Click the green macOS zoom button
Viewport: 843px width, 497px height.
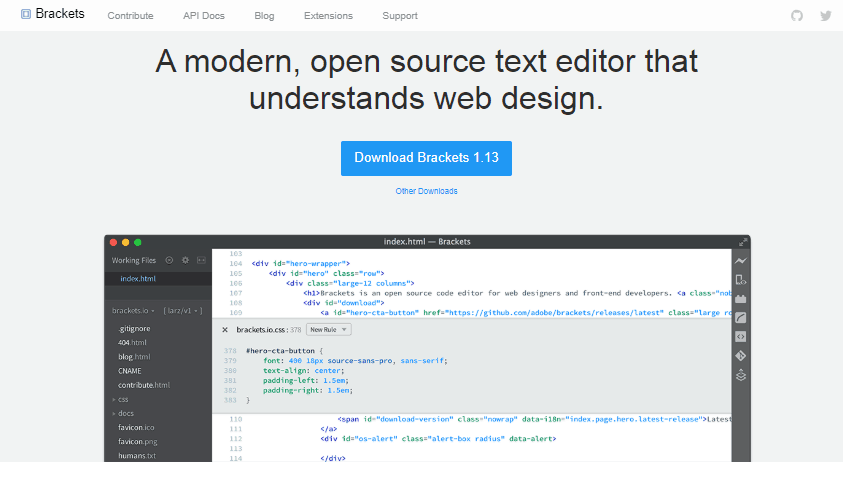coord(138,243)
